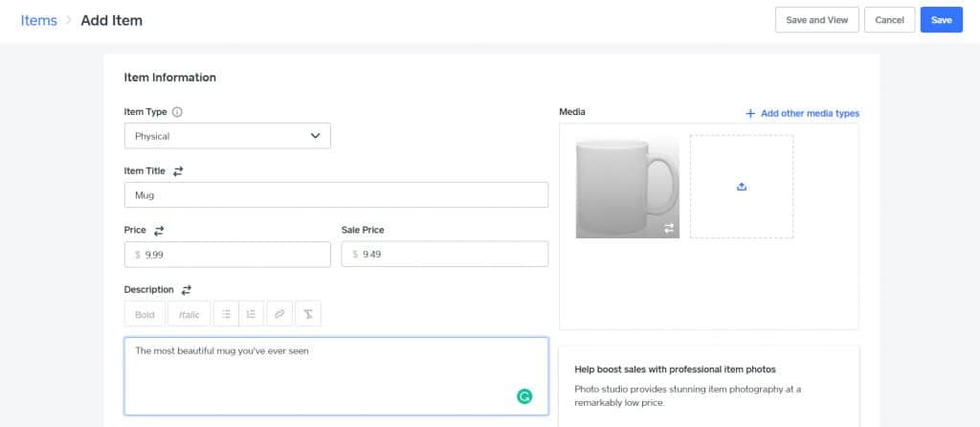
Task: Toggle Italic formatting button
Action: click(189, 314)
